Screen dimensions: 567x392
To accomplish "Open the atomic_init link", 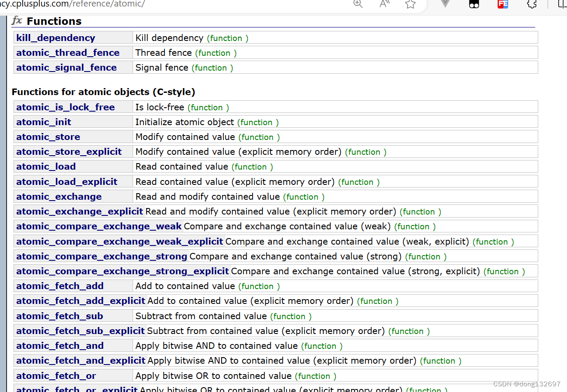I will pos(44,122).
